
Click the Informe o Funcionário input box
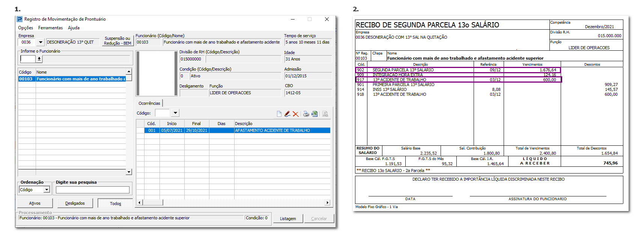click(28, 59)
